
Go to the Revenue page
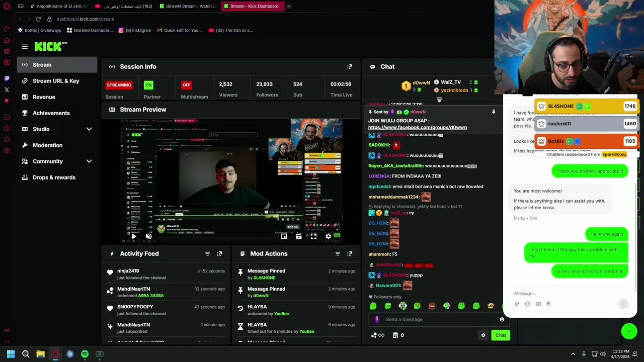click(57, 97)
